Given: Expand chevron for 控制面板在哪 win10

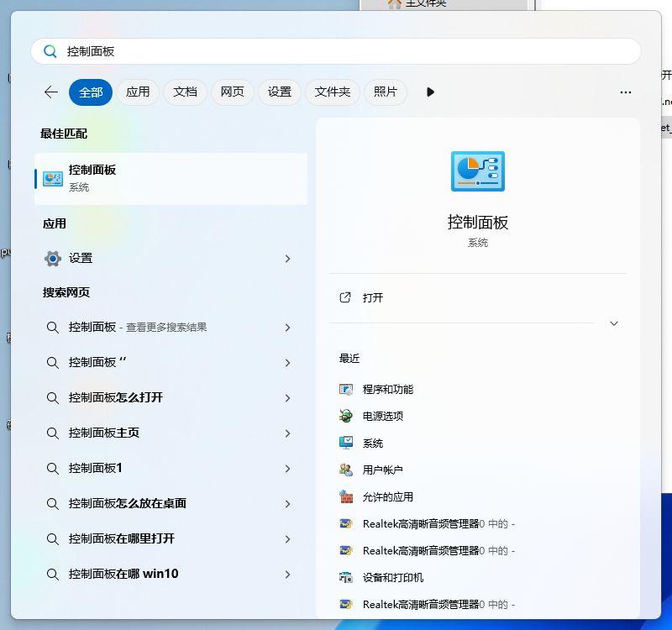Looking at the screenshot, I should 287,574.
